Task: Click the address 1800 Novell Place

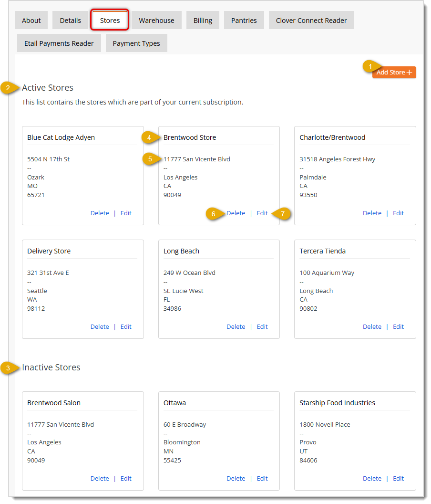Action: 325,425
